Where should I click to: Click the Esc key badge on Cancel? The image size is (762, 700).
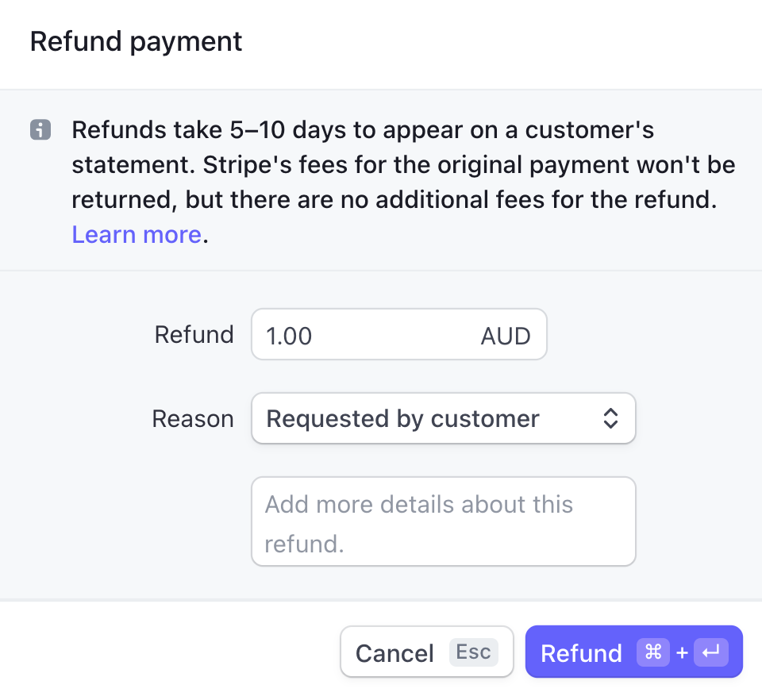(x=473, y=652)
